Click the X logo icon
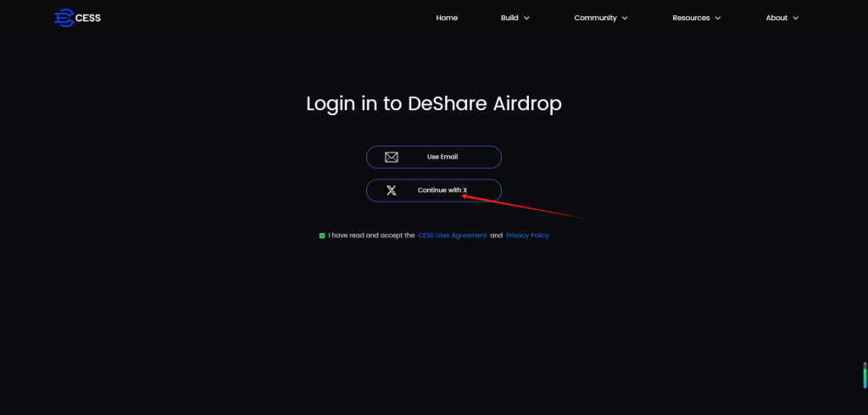Image resolution: width=868 pixels, height=415 pixels. [392, 191]
